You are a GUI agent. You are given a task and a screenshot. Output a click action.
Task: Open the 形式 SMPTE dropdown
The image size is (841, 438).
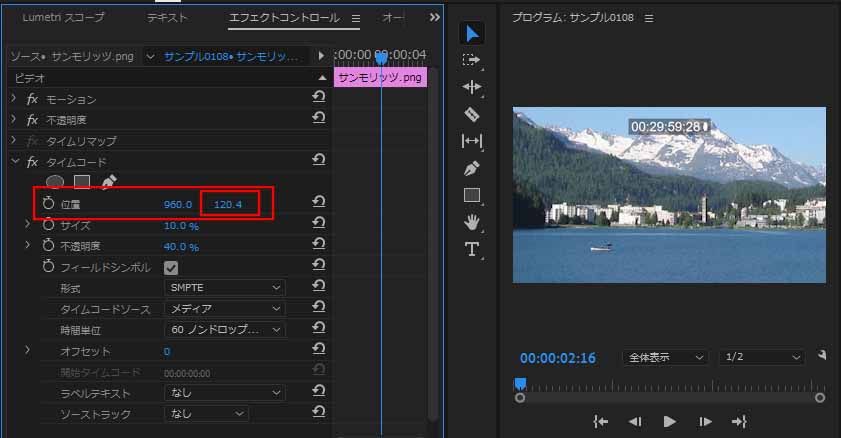224,288
